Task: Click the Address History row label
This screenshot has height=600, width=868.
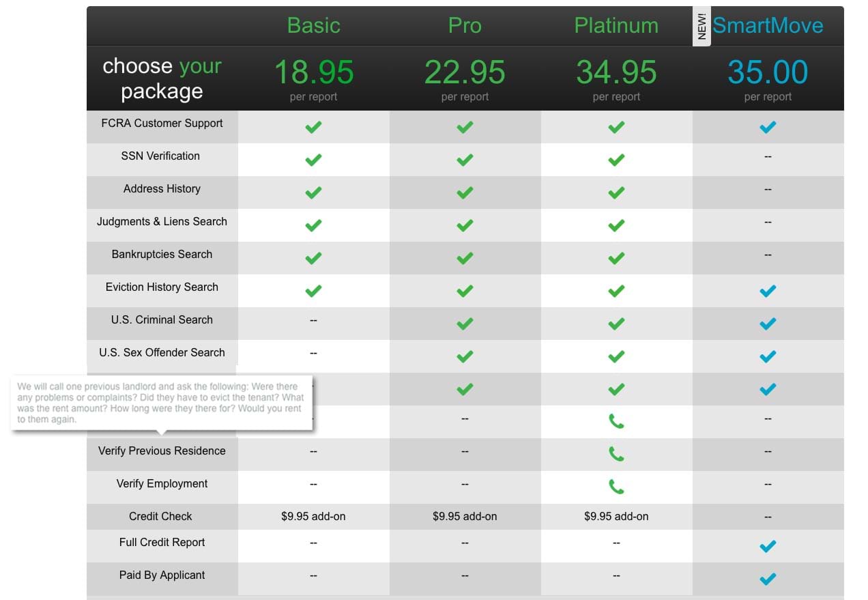Action: pyautogui.click(x=162, y=188)
